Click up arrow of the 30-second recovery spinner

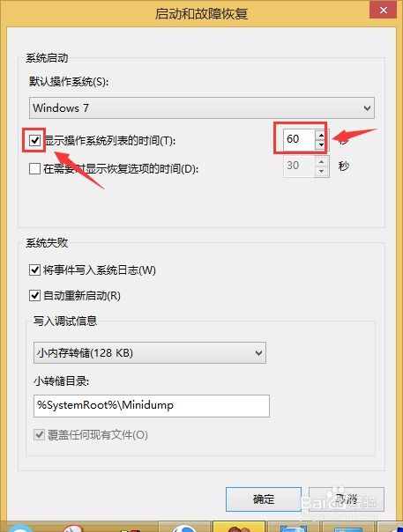[322, 162]
